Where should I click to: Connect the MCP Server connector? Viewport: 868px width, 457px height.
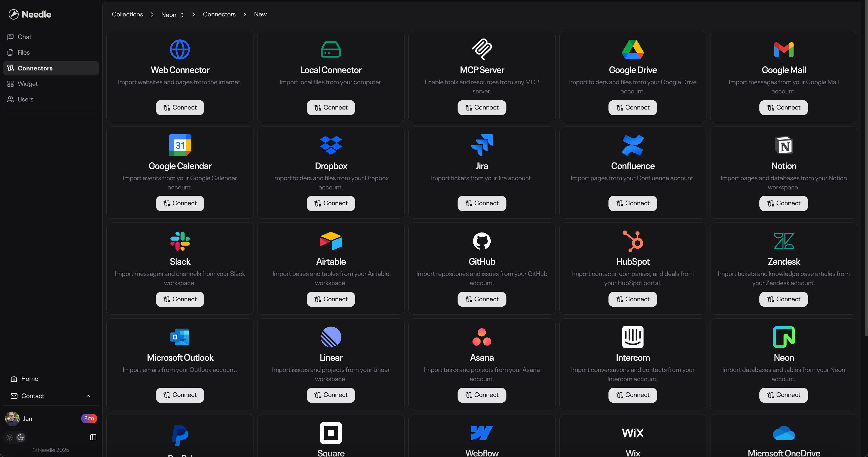(x=481, y=107)
